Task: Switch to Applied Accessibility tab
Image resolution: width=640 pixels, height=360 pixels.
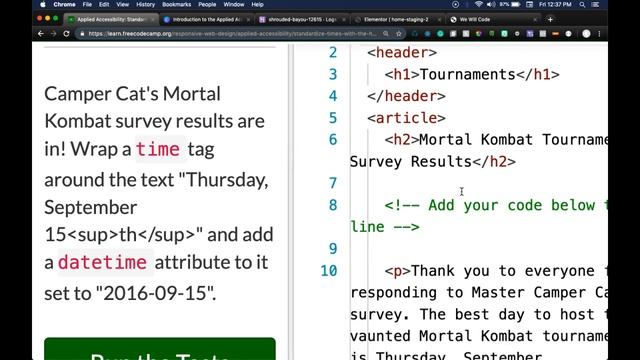Action: pyautogui.click(x=110, y=19)
